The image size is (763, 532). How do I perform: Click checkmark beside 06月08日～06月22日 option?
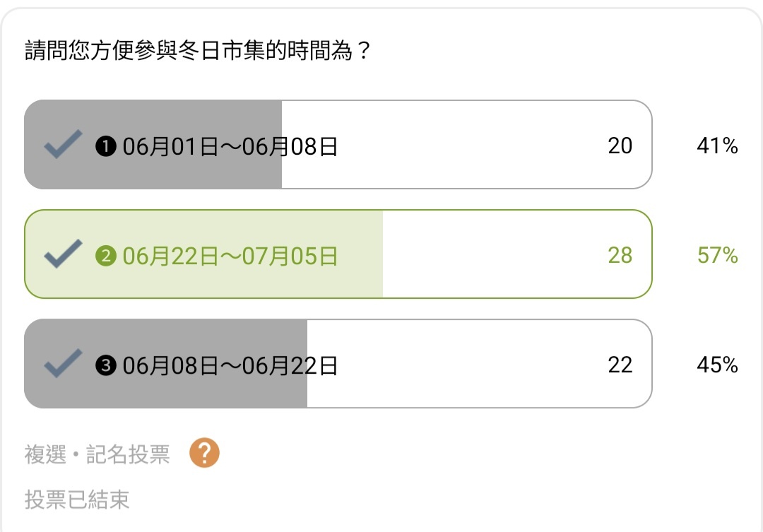click(64, 363)
